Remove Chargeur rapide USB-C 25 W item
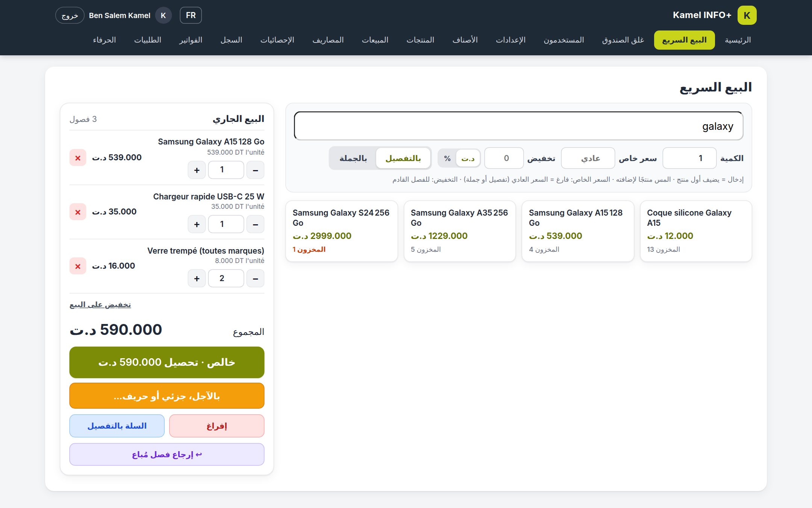 coord(78,212)
